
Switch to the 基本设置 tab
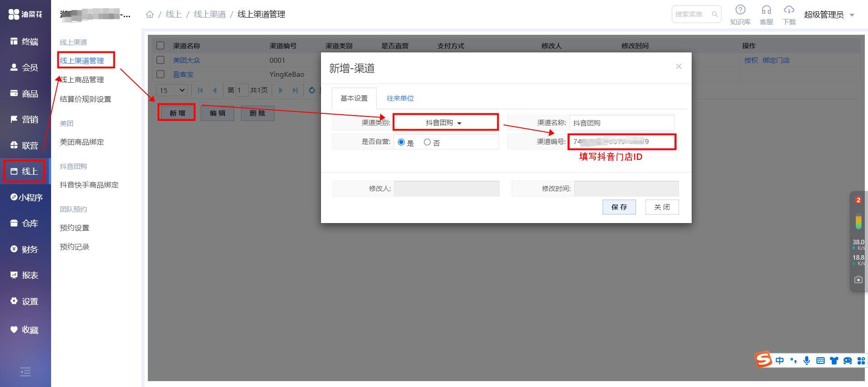point(354,98)
